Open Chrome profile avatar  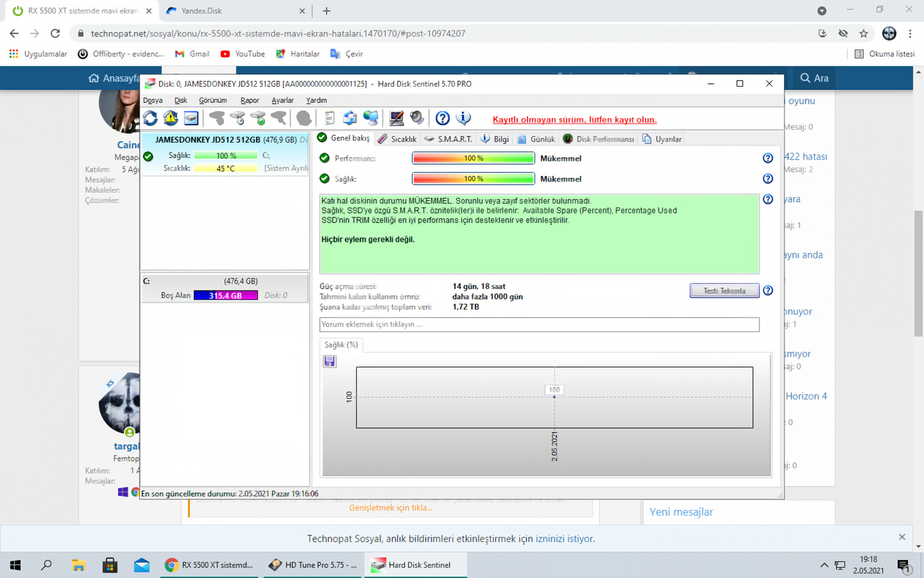(x=889, y=33)
